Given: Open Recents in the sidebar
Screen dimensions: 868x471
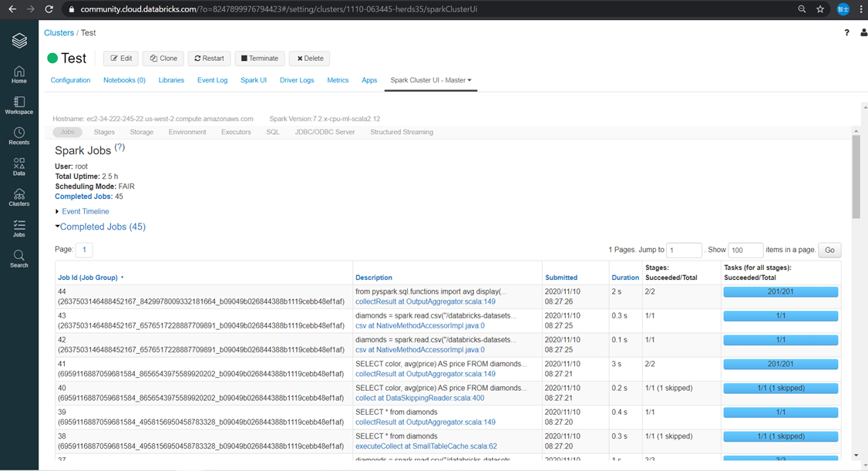Looking at the screenshot, I should [x=19, y=136].
